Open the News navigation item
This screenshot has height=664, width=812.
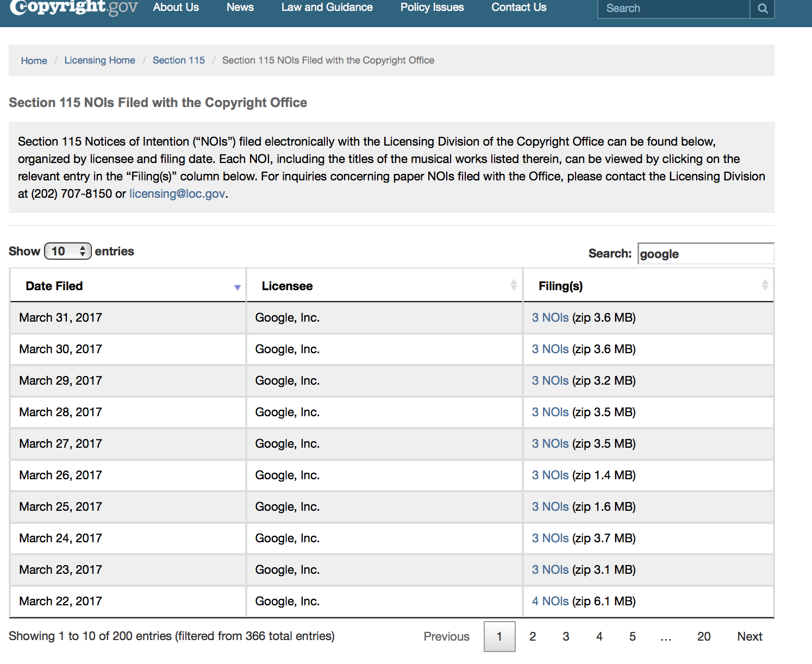pos(240,8)
